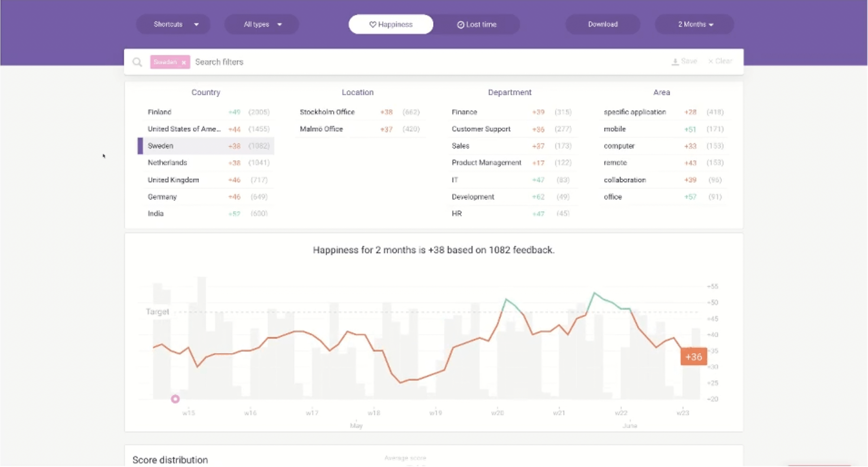This screenshot has height=467, width=868.
Task: Click the All types dropdown arrow
Action: pyautogui.click(x=279, y=25)
